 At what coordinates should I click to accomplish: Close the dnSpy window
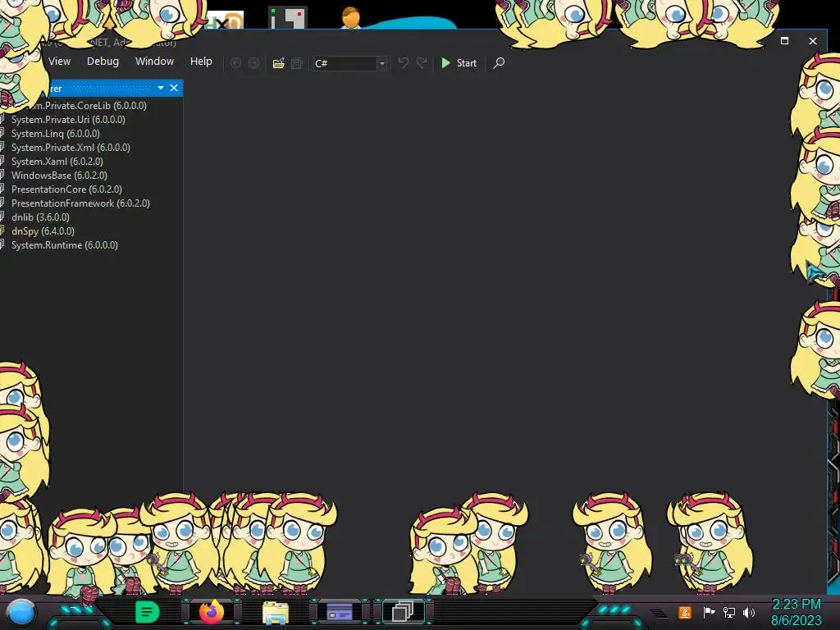[x=813, y=41]
